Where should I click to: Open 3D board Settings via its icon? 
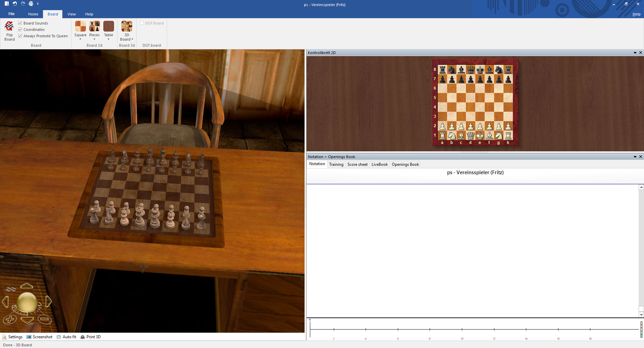coord(5,337)
